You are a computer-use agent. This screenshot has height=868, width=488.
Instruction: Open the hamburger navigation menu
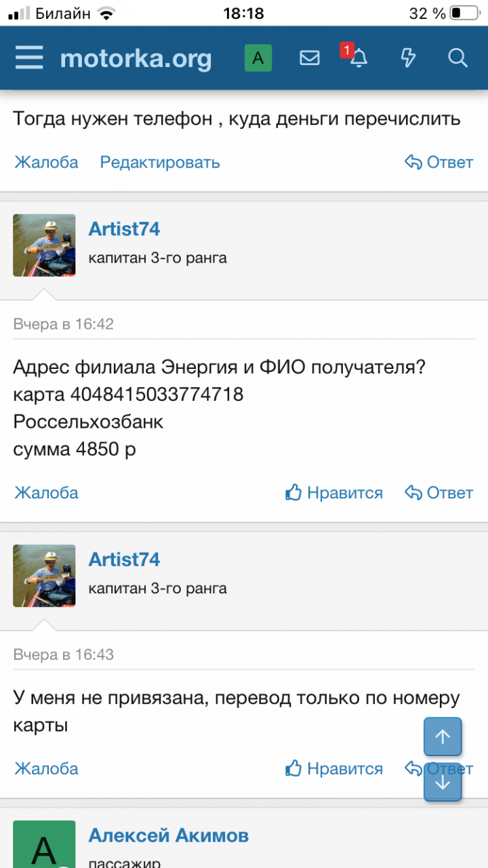[29, 58]
